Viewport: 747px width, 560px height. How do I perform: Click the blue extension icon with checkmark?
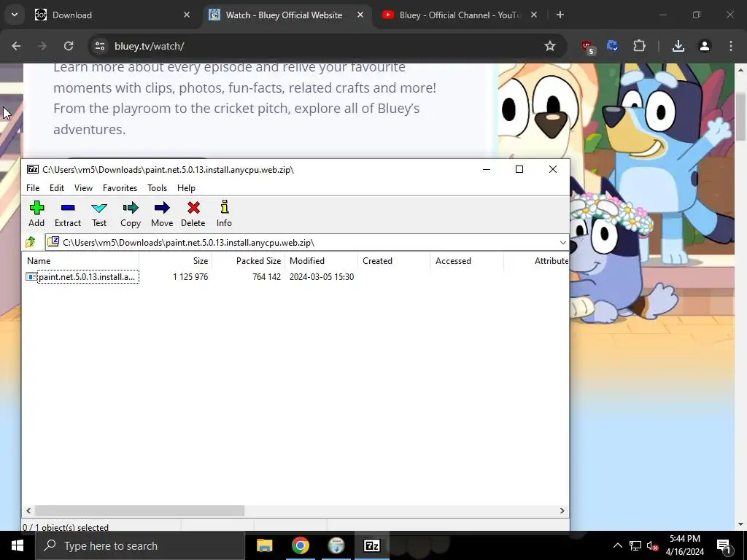pos(612,46)
